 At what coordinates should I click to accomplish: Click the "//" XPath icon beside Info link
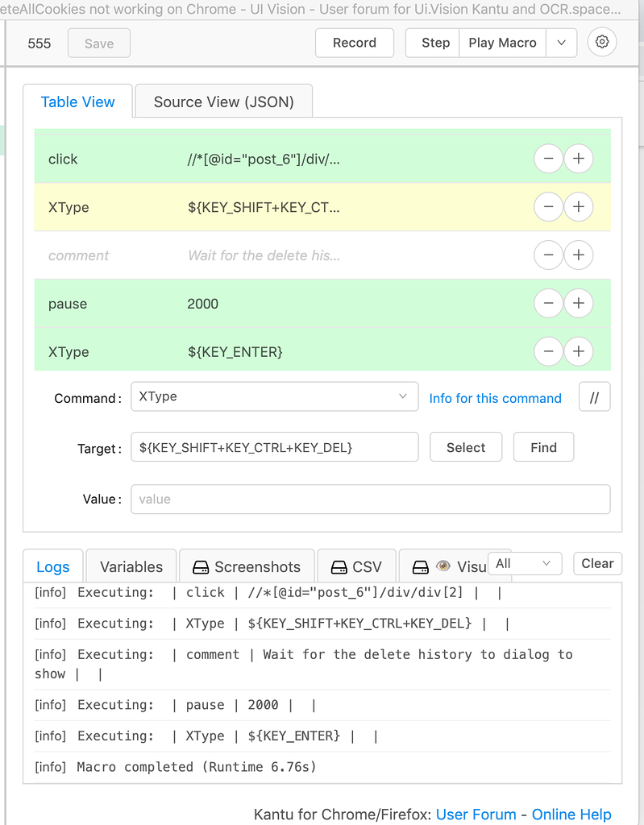point(594,396)
